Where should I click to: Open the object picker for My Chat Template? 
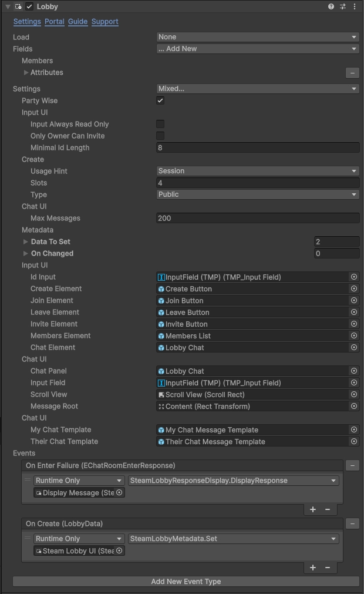tap(355, 429)
